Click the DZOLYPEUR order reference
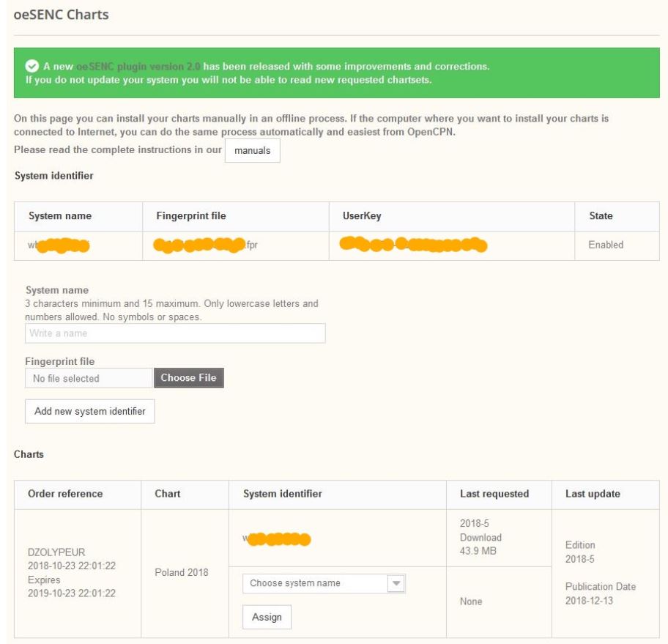This screenshot has width=668, height=644. coord(56,552)
